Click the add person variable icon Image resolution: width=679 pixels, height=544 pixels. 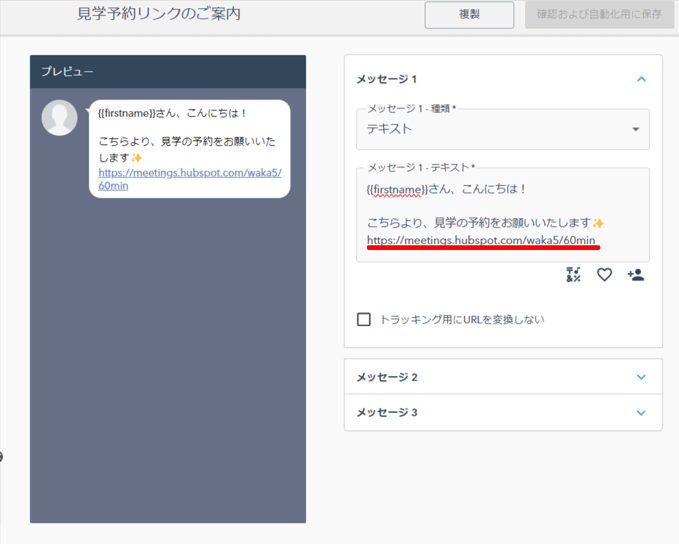pyautogui.click(x=635, y=275)
